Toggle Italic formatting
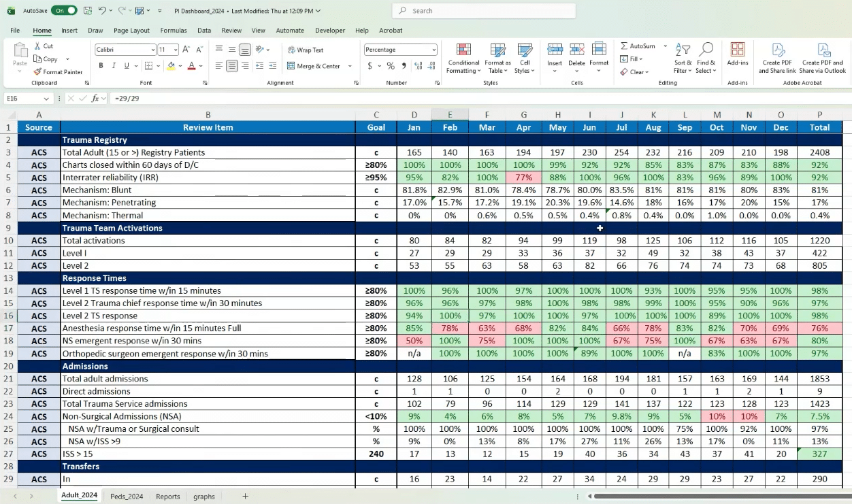Image resolution: width=852 pixels, height=504 pixels. point(113,66)
